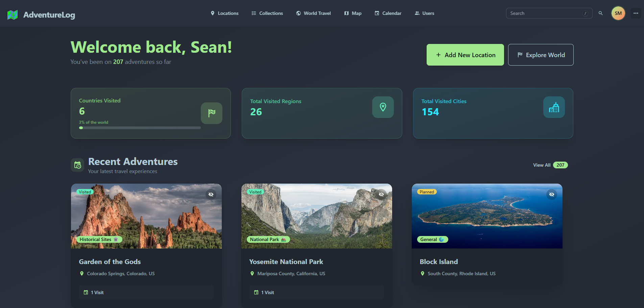Click the countries visited progress bar

click(140, 128)
